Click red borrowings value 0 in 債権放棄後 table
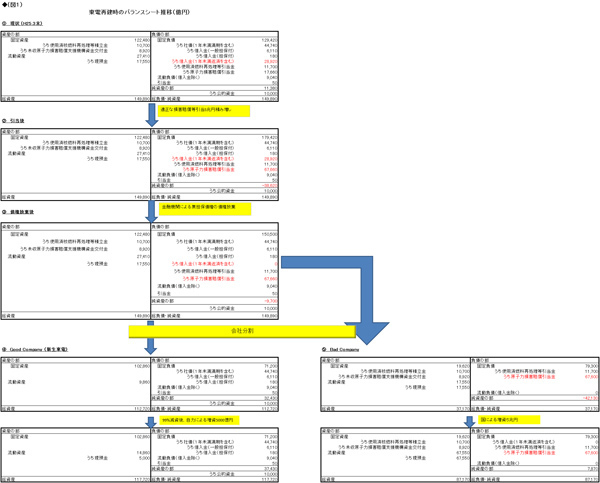 (x=276, y=264)
